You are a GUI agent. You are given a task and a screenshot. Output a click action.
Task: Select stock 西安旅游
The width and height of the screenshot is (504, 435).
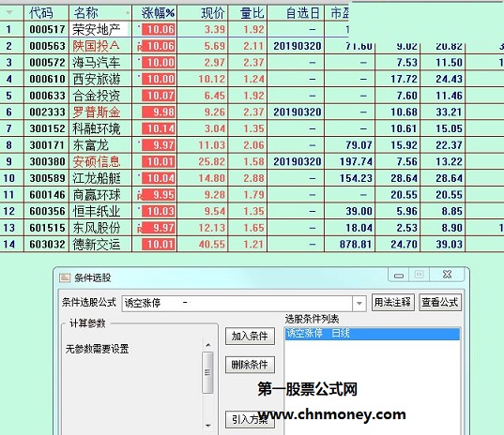97,79
